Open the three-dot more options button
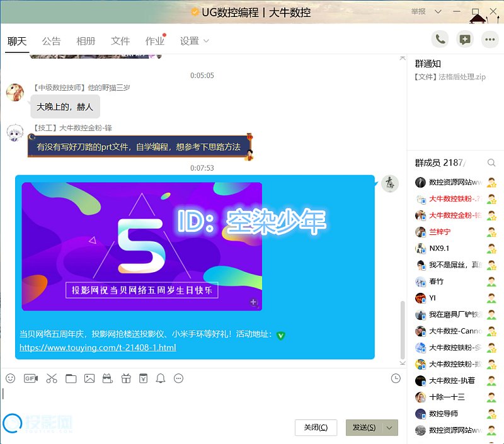 point(490,39)
